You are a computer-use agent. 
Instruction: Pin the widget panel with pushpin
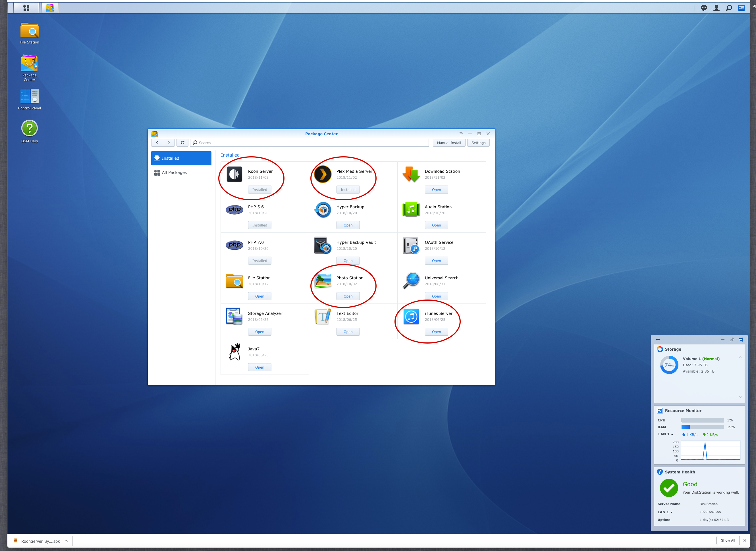coord(732,340)
